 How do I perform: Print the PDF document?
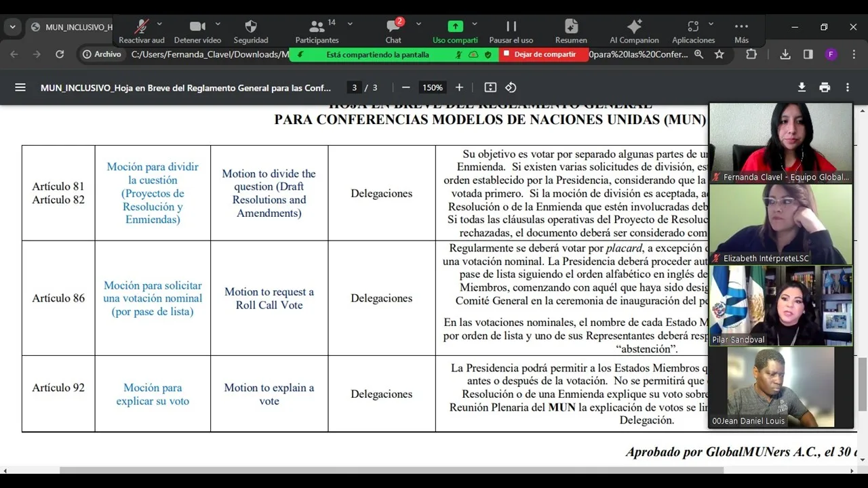coord(825,87)
